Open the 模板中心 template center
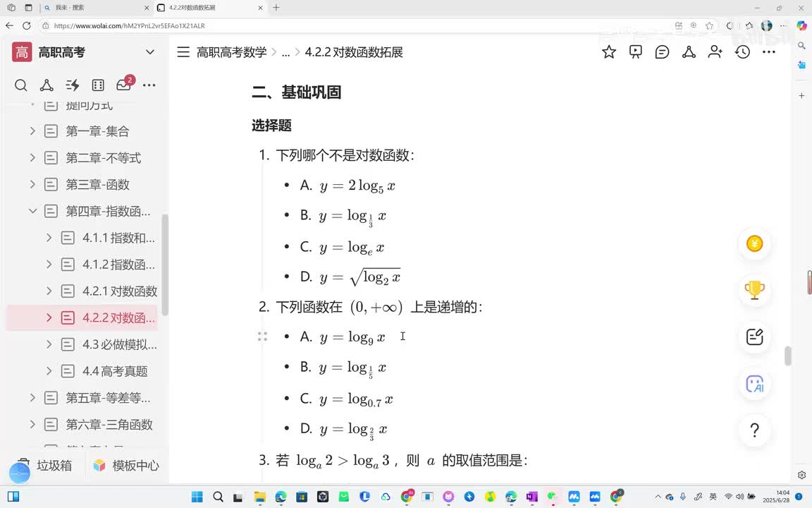The width and height of the screenshot is (812, 508). tap(126, 466)
